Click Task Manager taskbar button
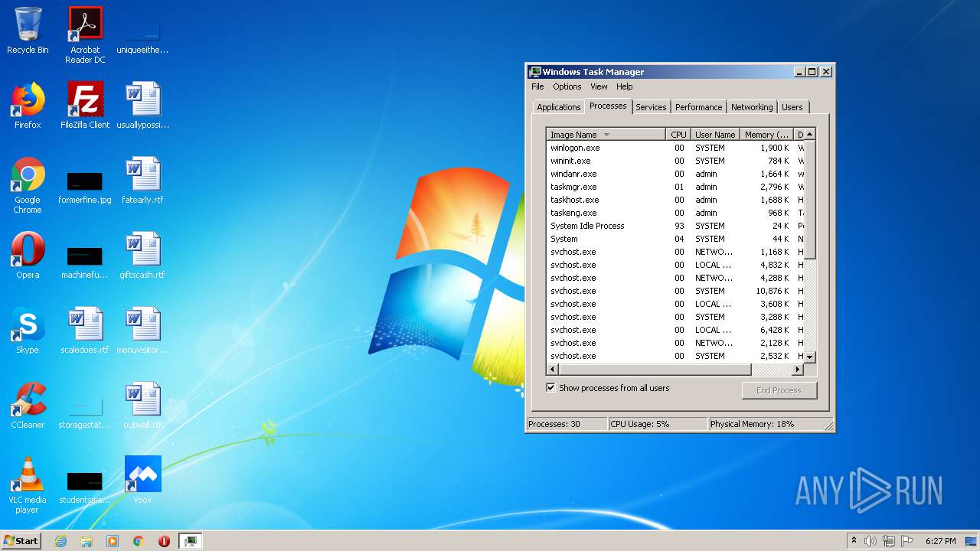 pyautogui.click(x=191, y=541)
